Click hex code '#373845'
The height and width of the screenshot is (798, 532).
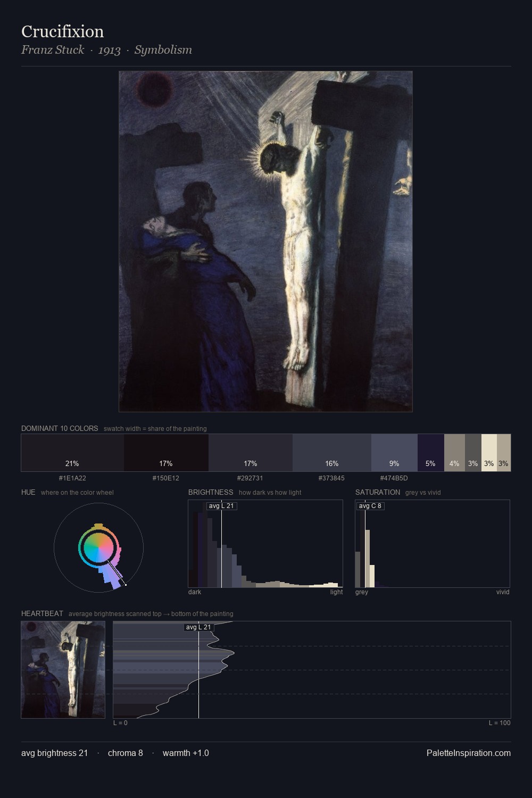[x=331, y=478]
